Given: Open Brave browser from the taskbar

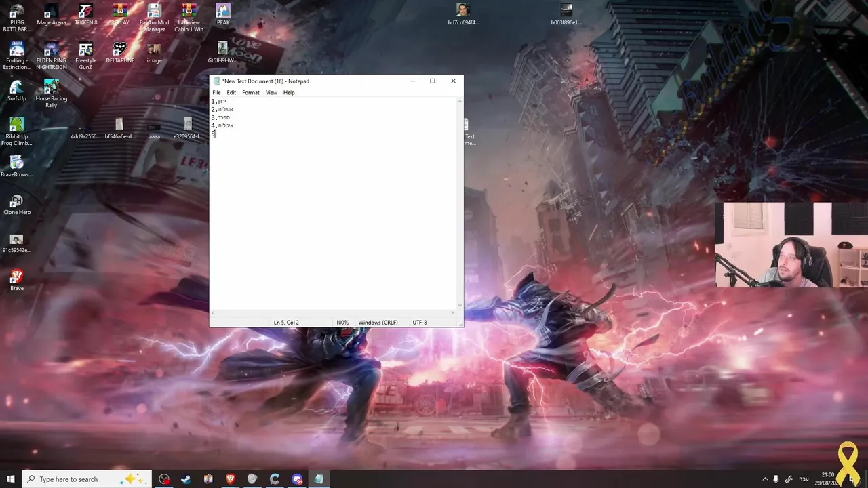Looking at the screenshot, I should pos(231,479).
